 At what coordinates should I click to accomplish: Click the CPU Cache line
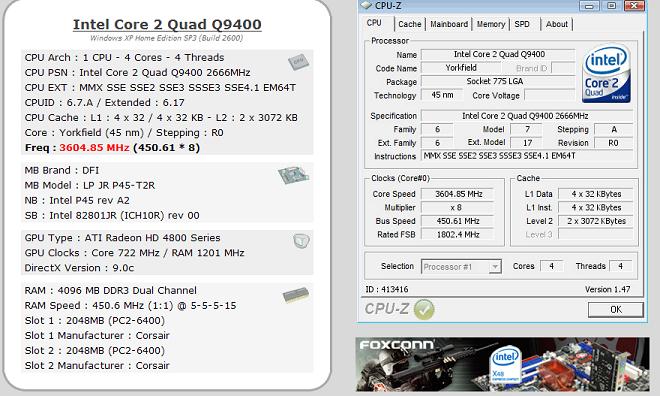click(161, 118)
